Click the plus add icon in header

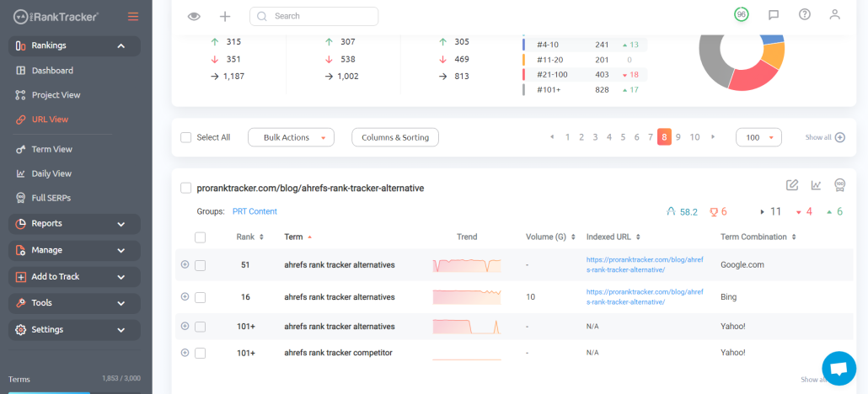(225, 16)
